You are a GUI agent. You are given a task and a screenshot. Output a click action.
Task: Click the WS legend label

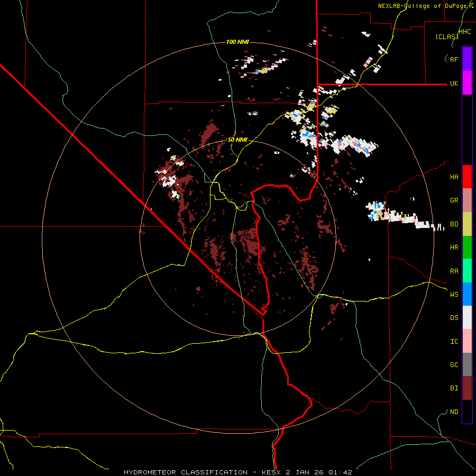click(454, 295)
